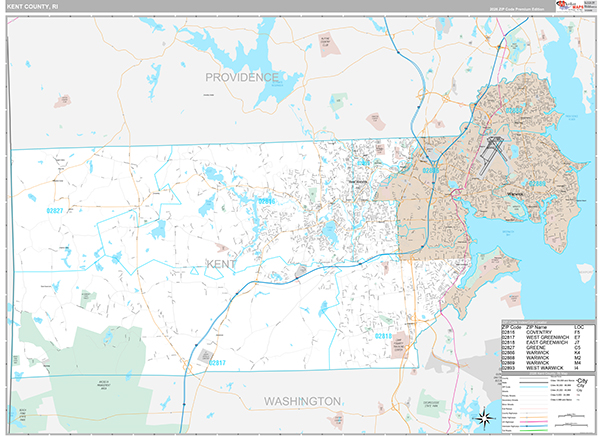Click the compass rose symbol
The height and width of the screenshot is (436, 600).
point(484,418)
